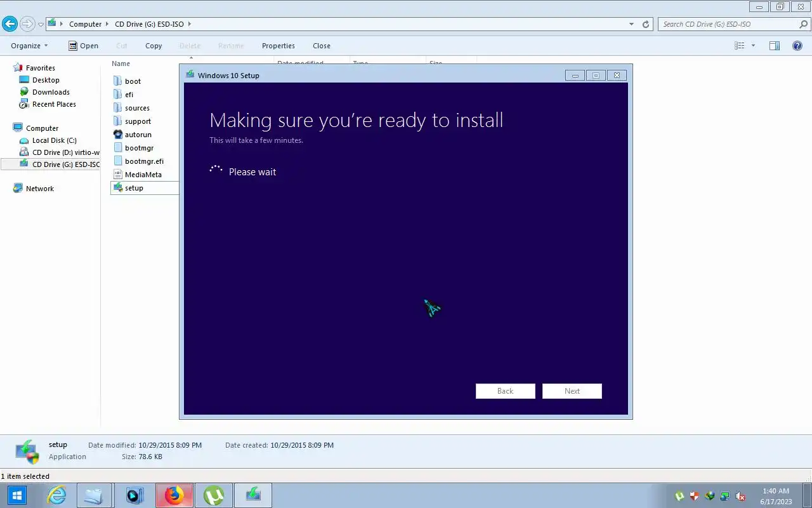Minimize the Windows 10 Setup dialog

pos(575,76)
